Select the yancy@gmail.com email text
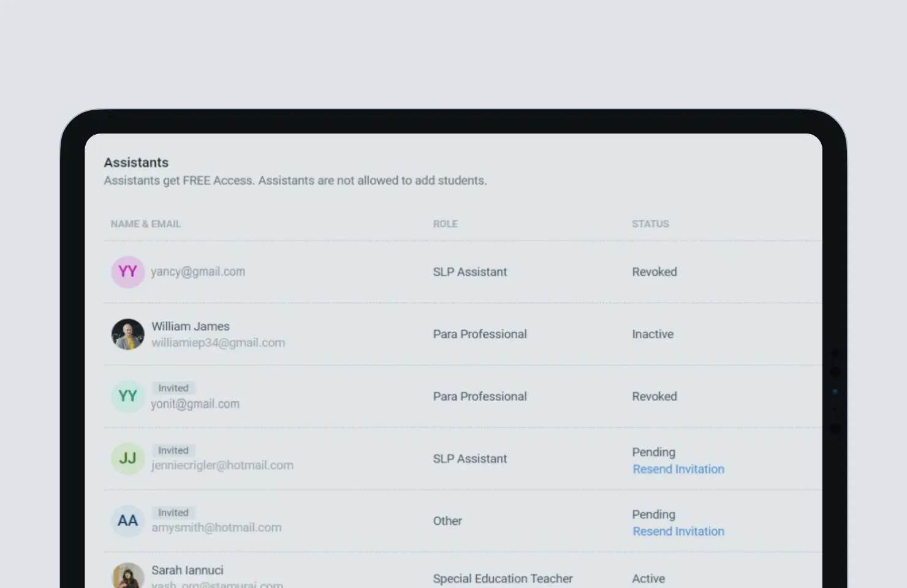This screenshot has width=907, height=588. coord(198,271)
